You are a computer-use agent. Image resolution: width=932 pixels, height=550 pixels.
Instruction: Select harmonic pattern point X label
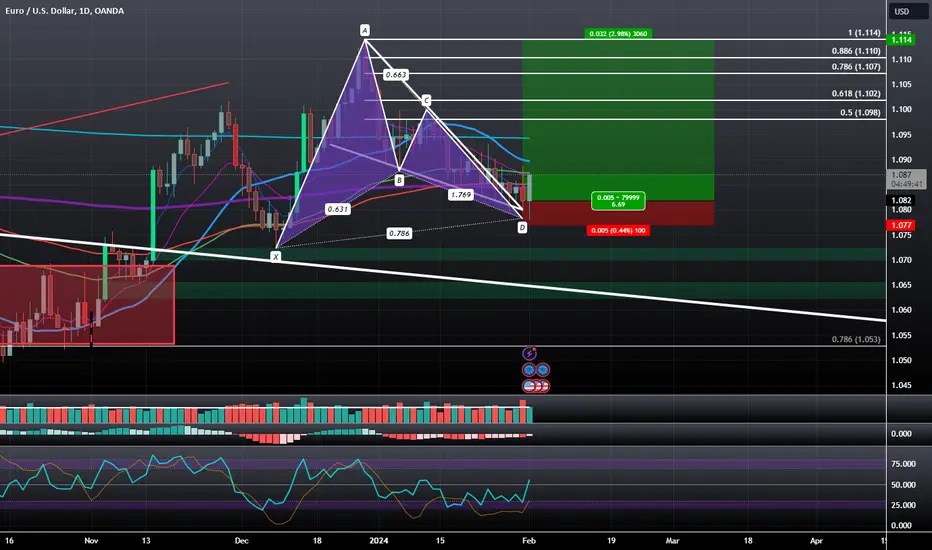click(x=275, y=257)
